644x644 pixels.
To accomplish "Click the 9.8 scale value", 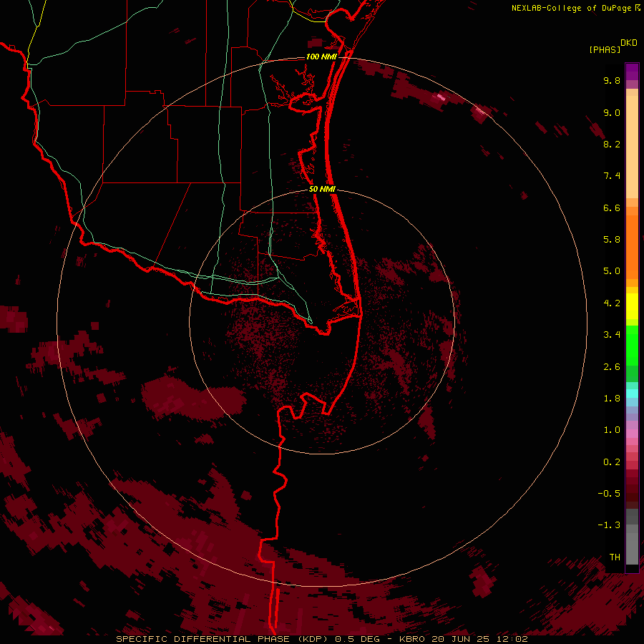I will tap(612, 80).
